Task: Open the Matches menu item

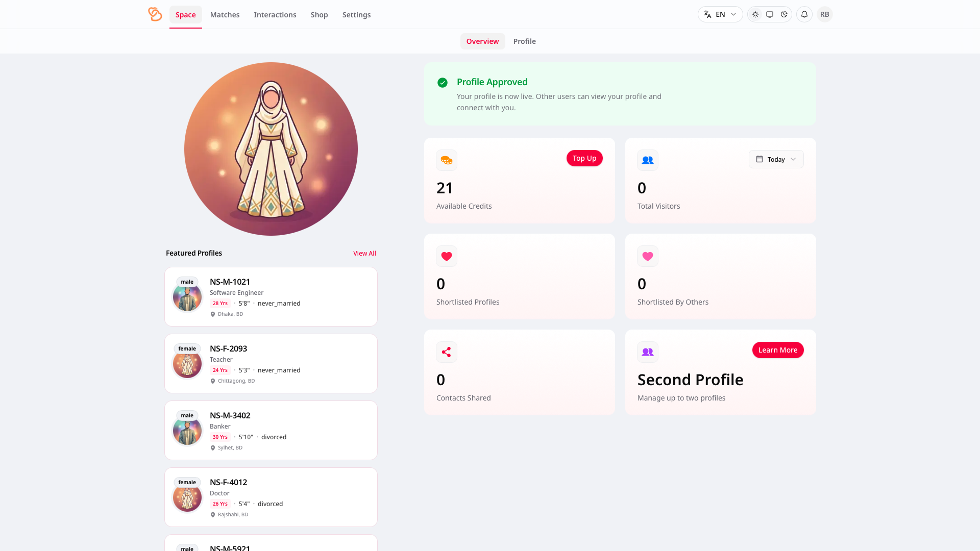Action: (x=225, y=15)
